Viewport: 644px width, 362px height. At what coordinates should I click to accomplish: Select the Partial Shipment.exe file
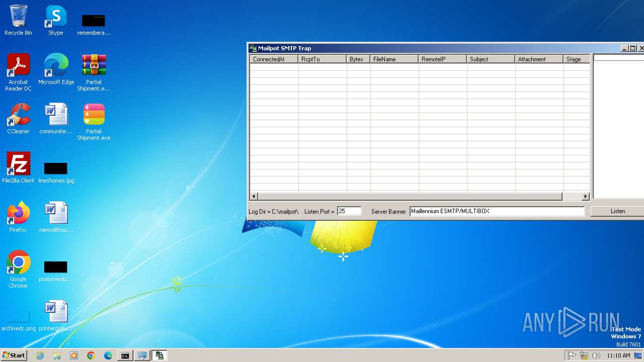point(94,122)
